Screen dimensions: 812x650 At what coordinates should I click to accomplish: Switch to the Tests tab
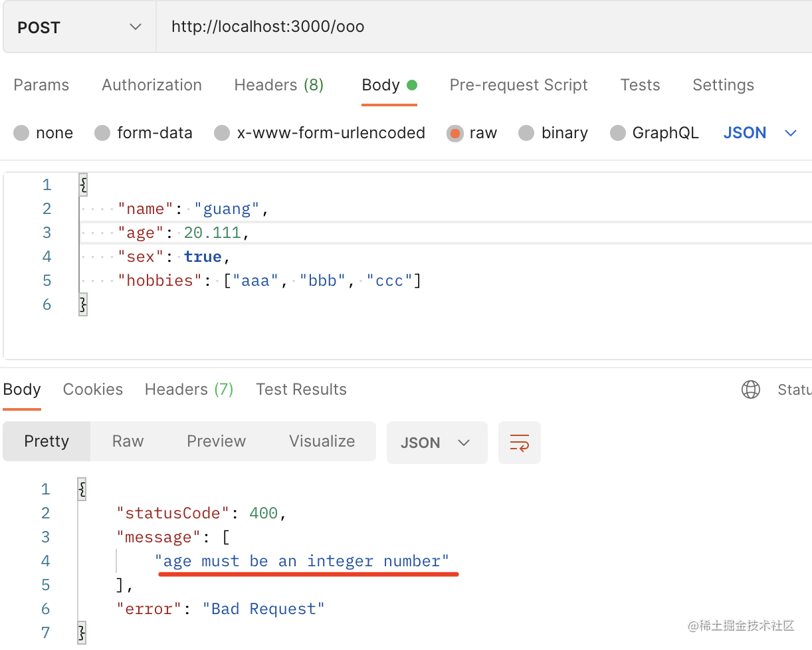(640, 85)
